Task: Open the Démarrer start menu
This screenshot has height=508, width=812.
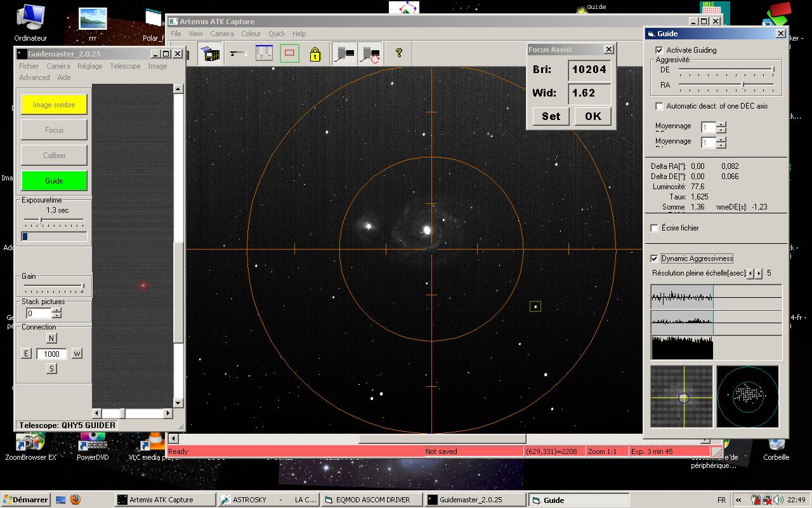Action: tap(25, 500)
